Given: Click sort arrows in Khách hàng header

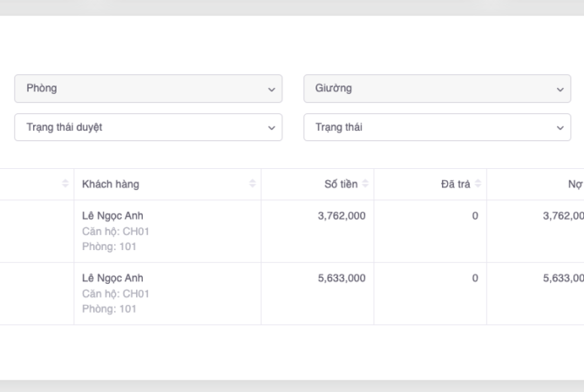Looking at the screenshot, I should (x=253, y=184).
